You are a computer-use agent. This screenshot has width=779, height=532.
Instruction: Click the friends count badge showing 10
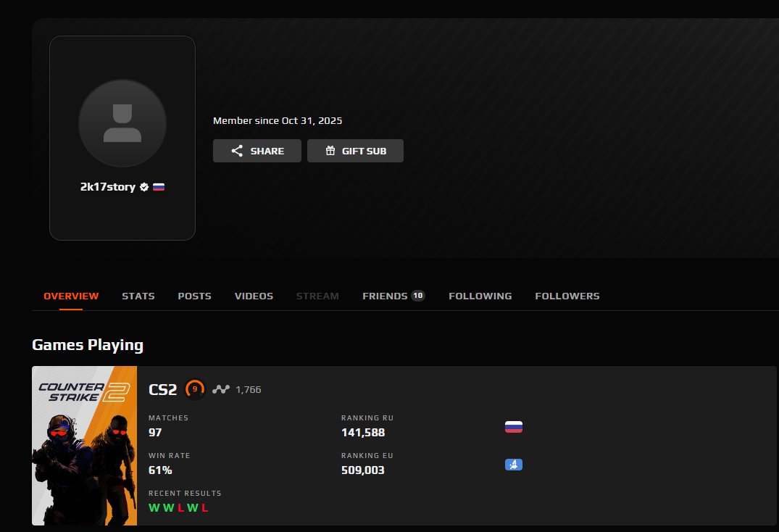(418, 295)
